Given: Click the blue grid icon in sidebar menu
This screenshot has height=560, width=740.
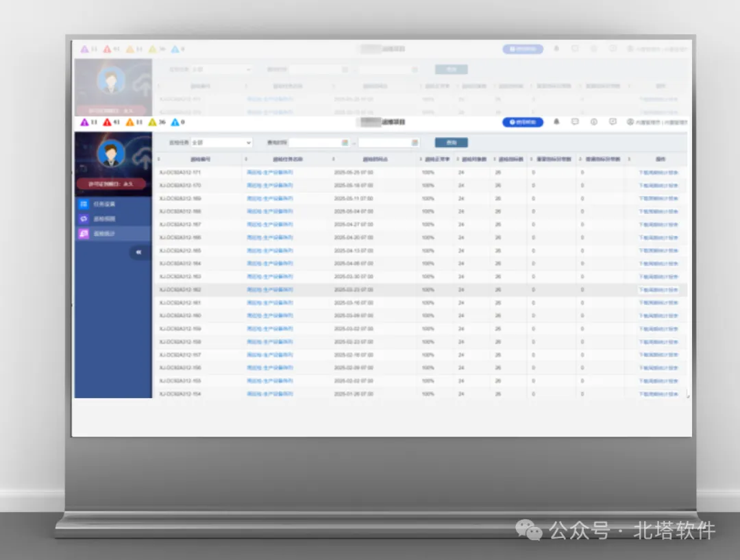Looking at the screenshot, I should [84, 204].
